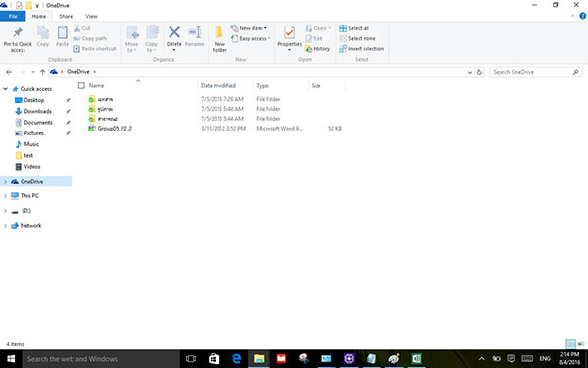
Task: Click Select none in ribbon
Action: pyautogui.click(x=358, y=38)
